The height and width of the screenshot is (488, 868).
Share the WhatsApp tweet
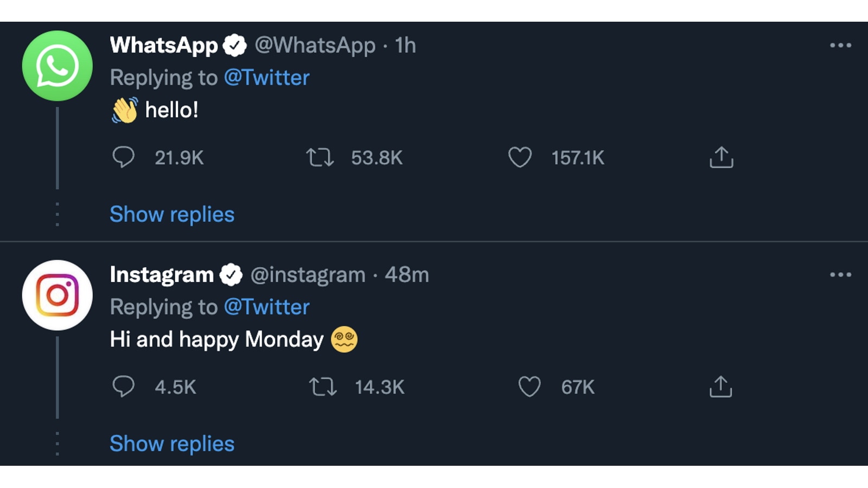tap(721, 158)
